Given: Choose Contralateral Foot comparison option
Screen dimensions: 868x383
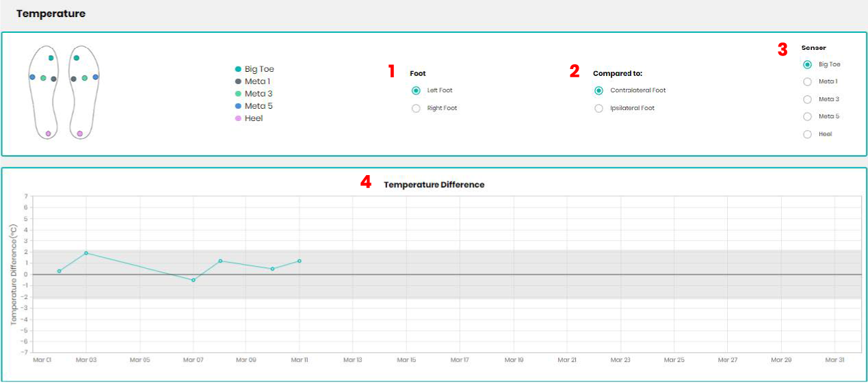Looking at the screenshot, I should (x=599, y=90).
